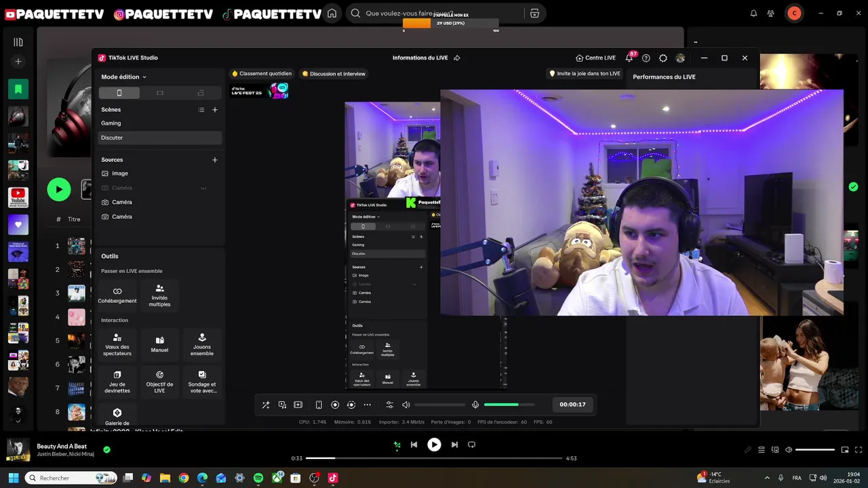Click the replay clip capture icon
Viewport: 868px width, 488px height.
point(351,405)
